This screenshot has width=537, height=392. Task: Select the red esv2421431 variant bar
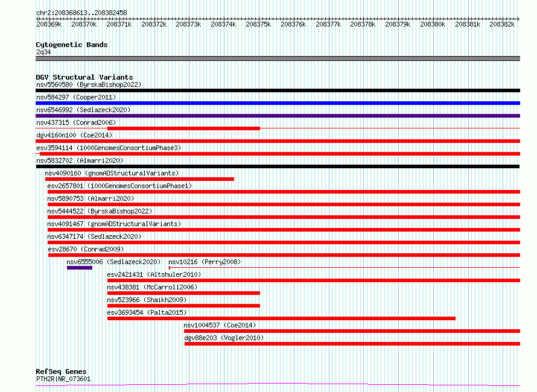314,281
